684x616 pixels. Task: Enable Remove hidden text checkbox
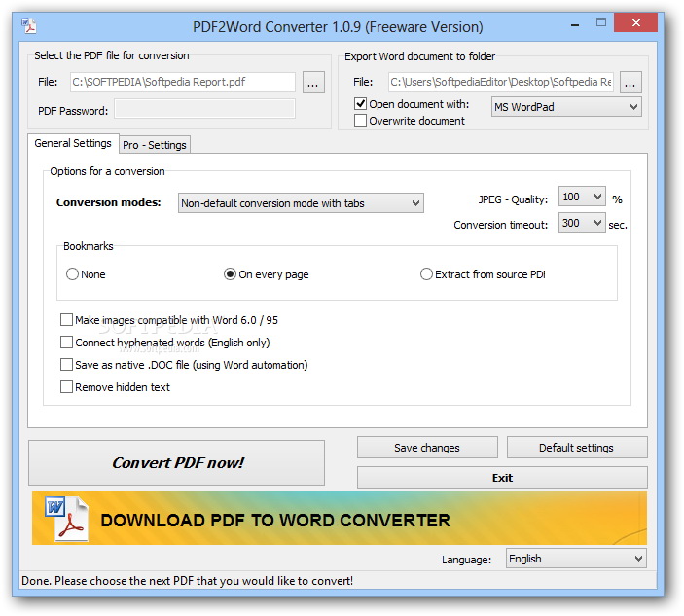66,387
